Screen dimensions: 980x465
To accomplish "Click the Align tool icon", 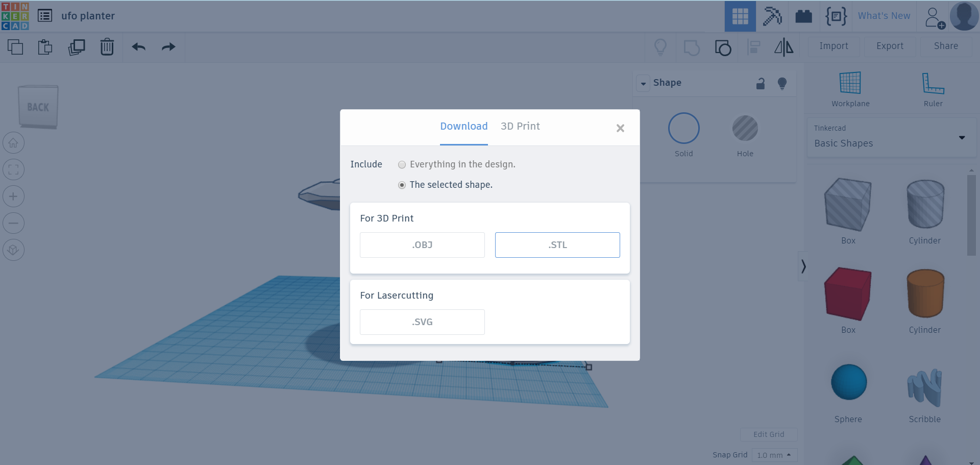I will coord(754,47).
